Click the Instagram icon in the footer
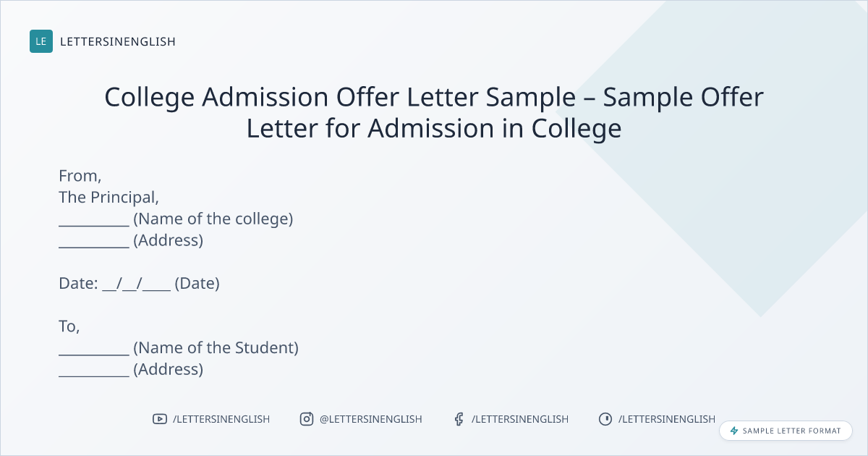This screenshot has width=868, height=456. click(x=307, y=419)
